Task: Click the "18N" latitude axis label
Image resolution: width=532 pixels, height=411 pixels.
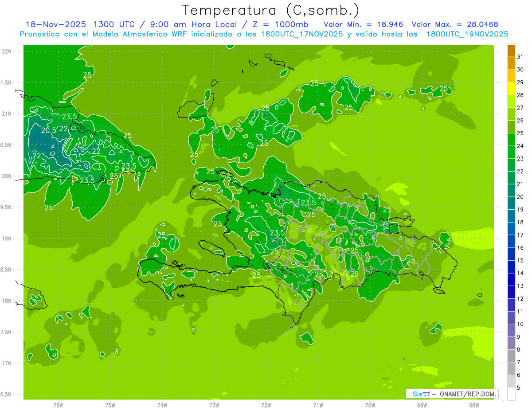Action: tap(8, 301)
